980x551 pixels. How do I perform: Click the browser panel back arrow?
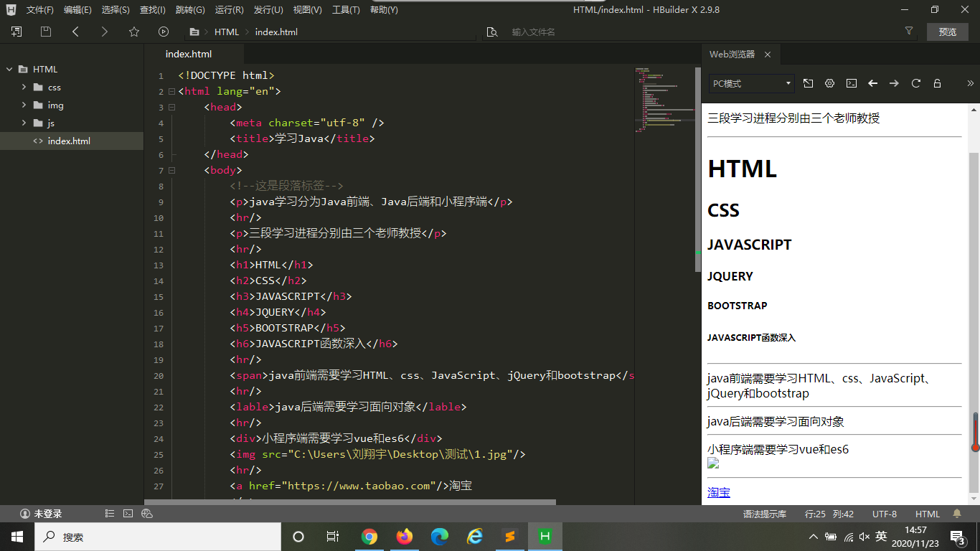coord(872,83)
